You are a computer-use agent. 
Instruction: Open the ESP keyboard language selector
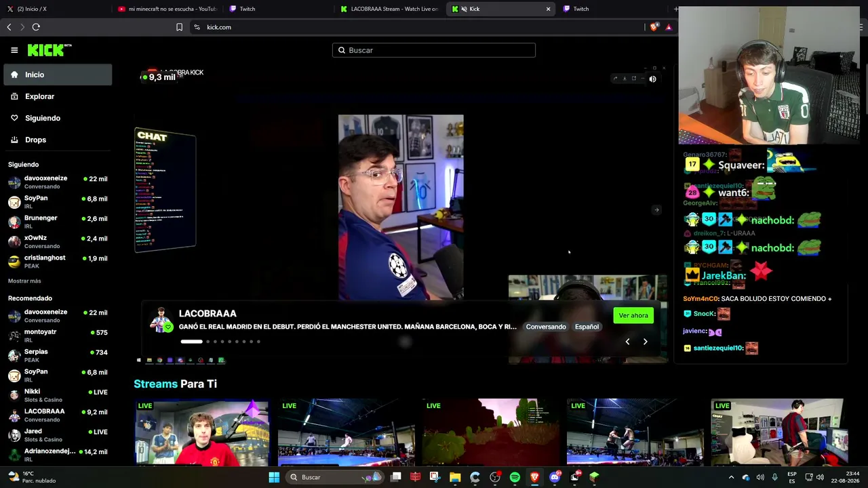[x=792, y=477]
